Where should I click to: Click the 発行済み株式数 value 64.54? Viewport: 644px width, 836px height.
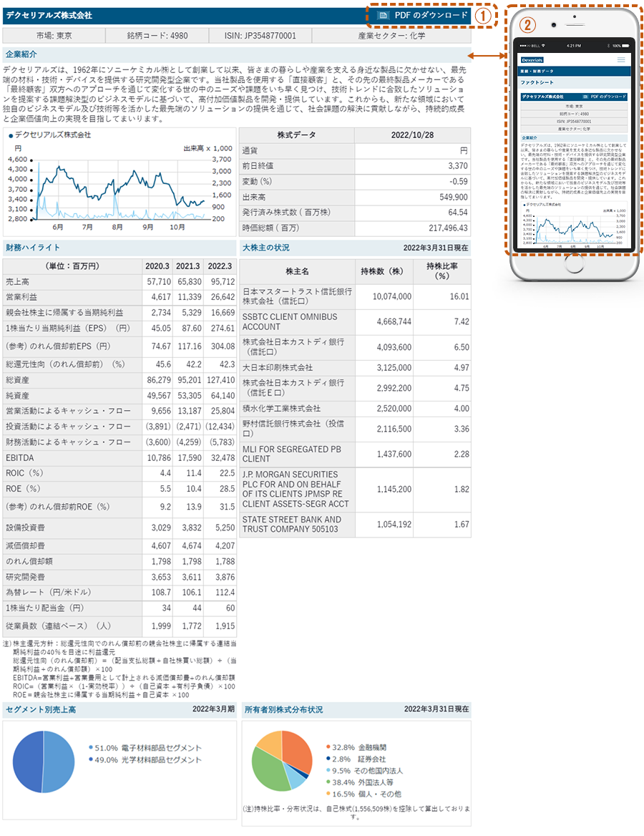458,213
